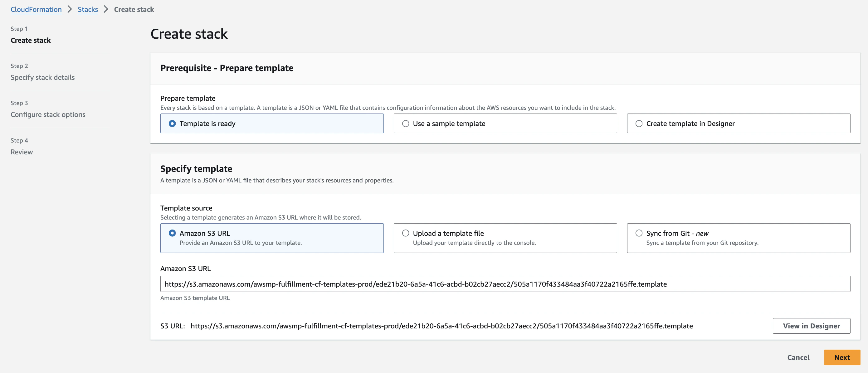The image size is (868, 373).
Task: Go to the Stacks breadcrumb link
Action: coord(88,9)
